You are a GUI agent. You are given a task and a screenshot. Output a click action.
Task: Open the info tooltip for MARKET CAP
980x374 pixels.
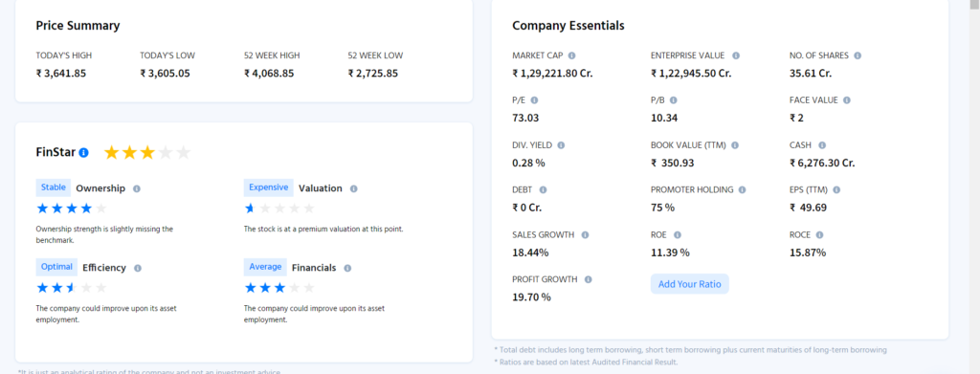[572, 55]
